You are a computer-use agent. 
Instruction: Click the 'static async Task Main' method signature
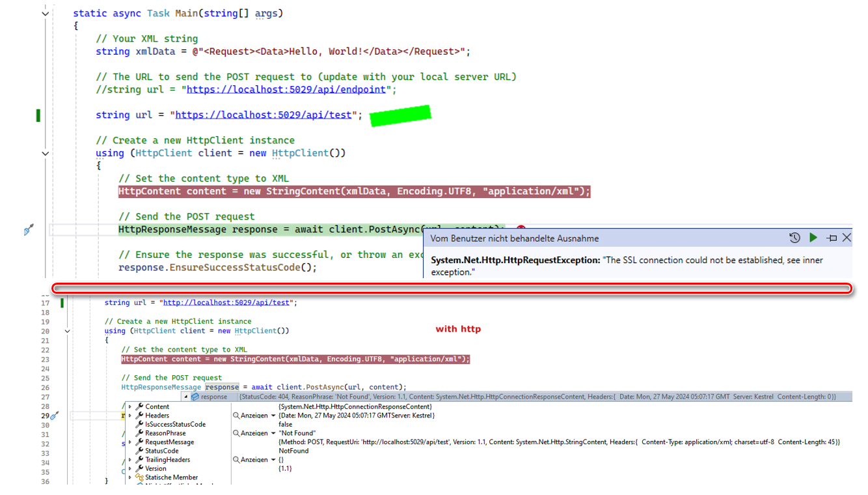pos(178,13)
